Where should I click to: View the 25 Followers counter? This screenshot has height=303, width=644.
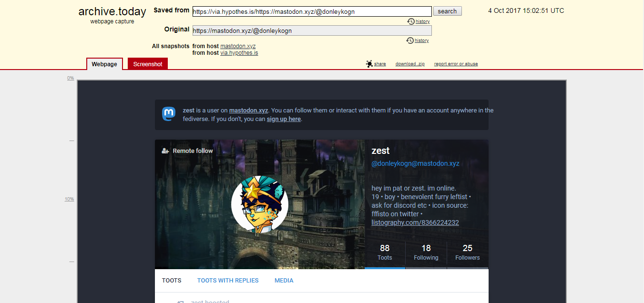click(468, 252)
